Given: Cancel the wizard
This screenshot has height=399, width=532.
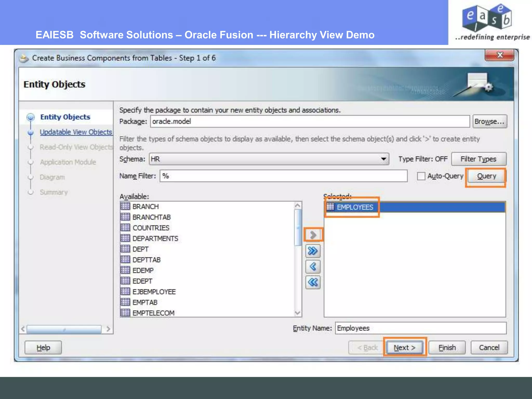Looking at the screenshot, I should (x=489, y=348).
